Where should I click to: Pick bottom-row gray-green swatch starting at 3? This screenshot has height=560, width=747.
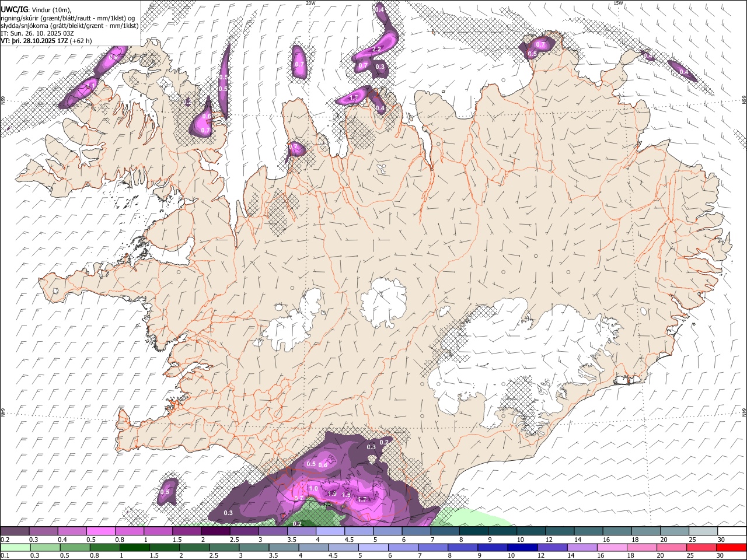coord(254,547)
